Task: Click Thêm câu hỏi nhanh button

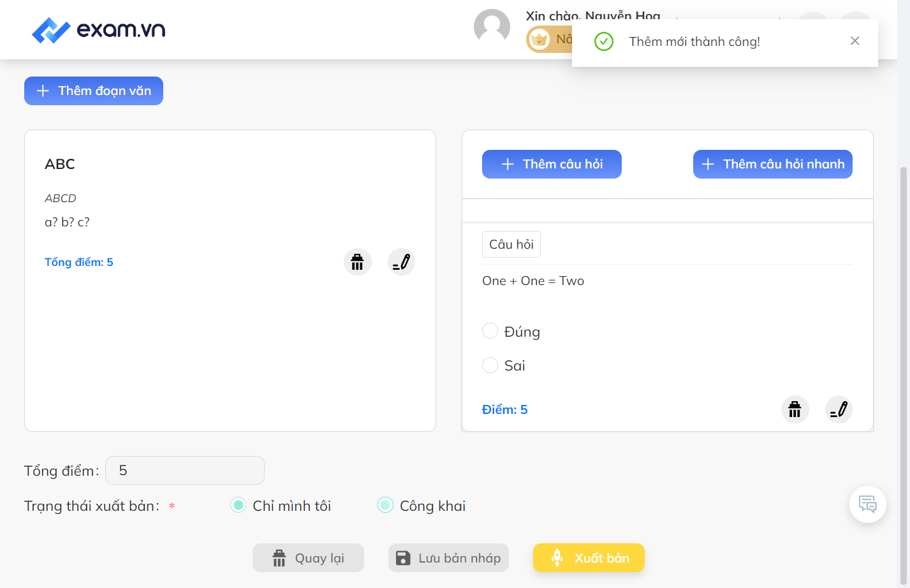Action: [772, 164]
